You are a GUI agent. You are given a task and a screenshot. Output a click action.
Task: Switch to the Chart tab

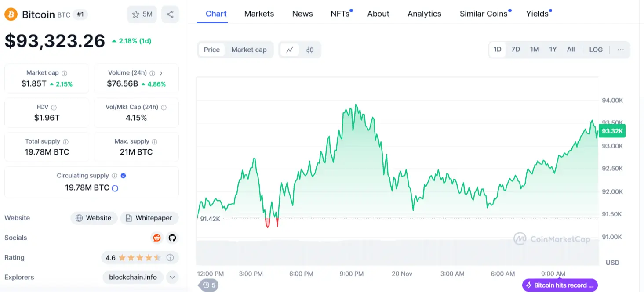[216, 14]
